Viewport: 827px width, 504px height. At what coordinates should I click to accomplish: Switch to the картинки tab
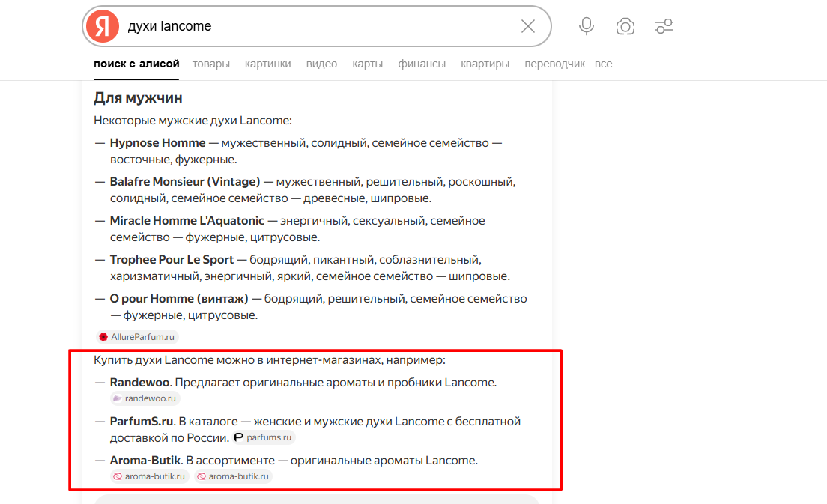268,64
